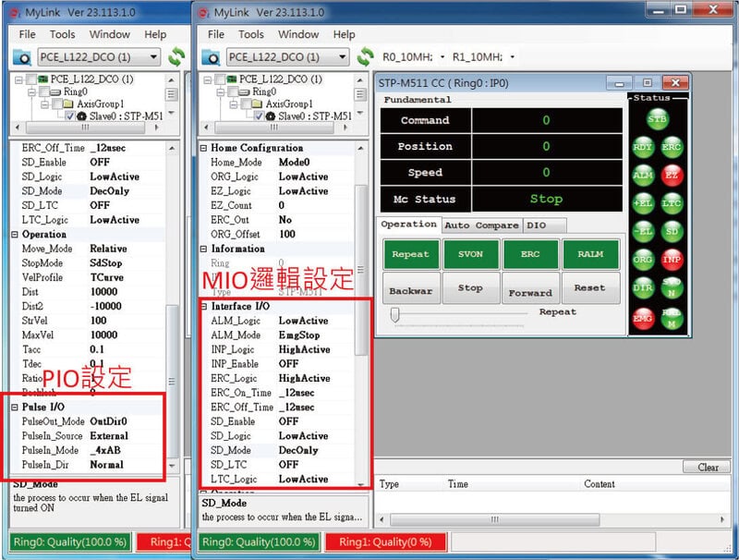Uncheck Slave0 : STP-M51 in front window tree
Viewport: 739px width, 560px height.
(259, 116)
